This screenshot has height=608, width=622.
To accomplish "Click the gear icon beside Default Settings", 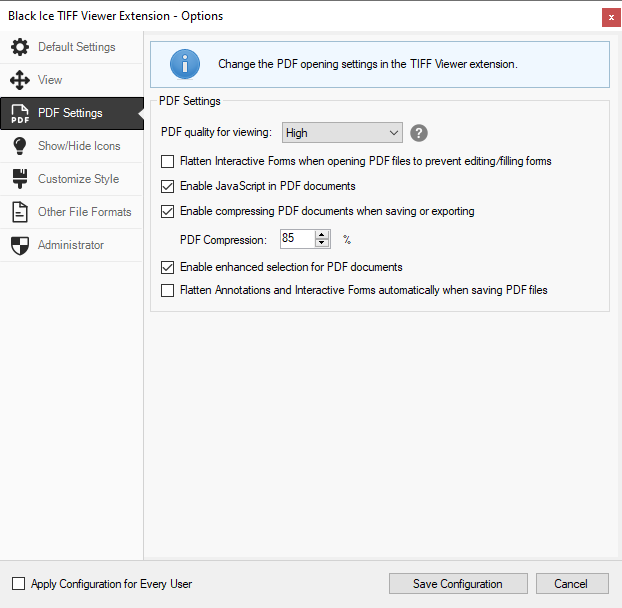I will pyautogui.click(x=20, y=47).
